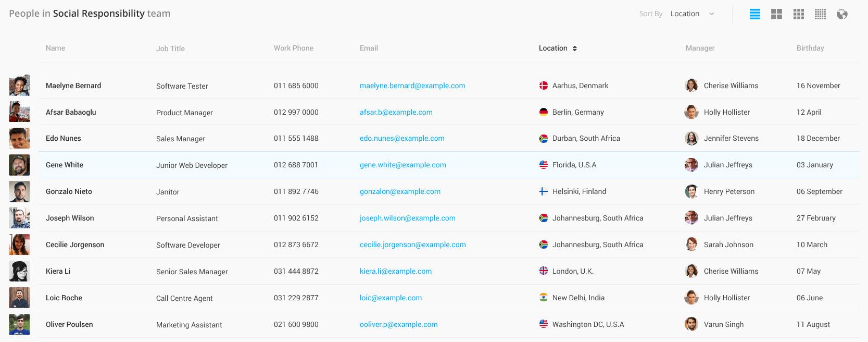Switch to the list view layout icon
The height and width of the screenshot is (342, 868).
pos(754,14)
